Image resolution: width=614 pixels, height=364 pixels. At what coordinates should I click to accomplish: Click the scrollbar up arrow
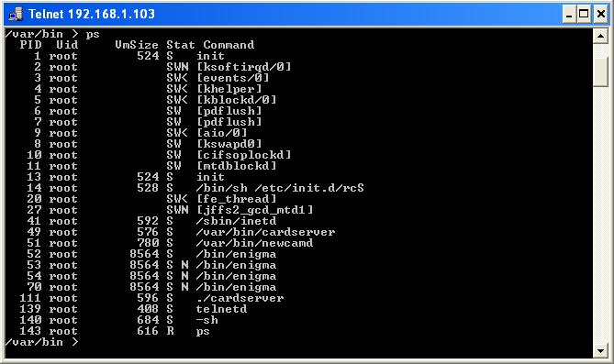coord(600,36)
